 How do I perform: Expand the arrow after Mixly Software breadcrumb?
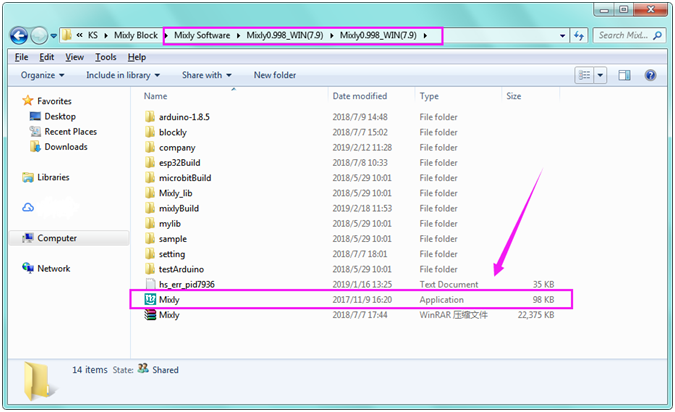(238, 35)
